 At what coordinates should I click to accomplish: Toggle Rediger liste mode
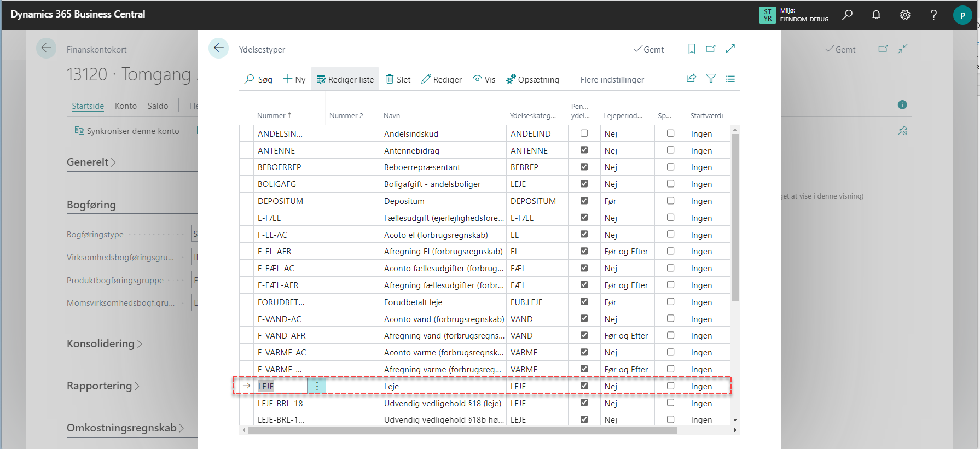pyautogui.click(x=345, y=79)
